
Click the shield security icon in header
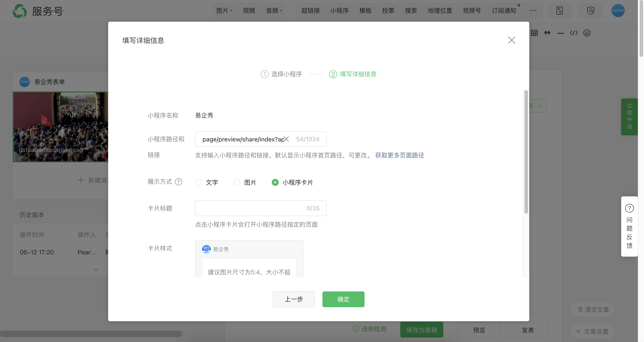click(590, 11)
